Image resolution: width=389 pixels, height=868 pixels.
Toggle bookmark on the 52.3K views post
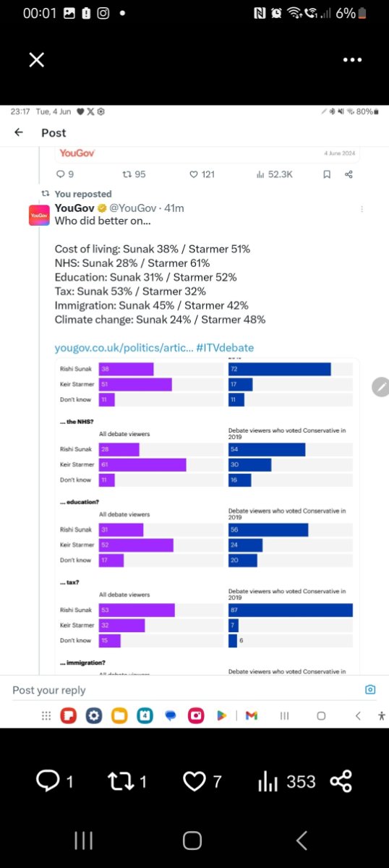pyautogui.click(x=327, y=174)
